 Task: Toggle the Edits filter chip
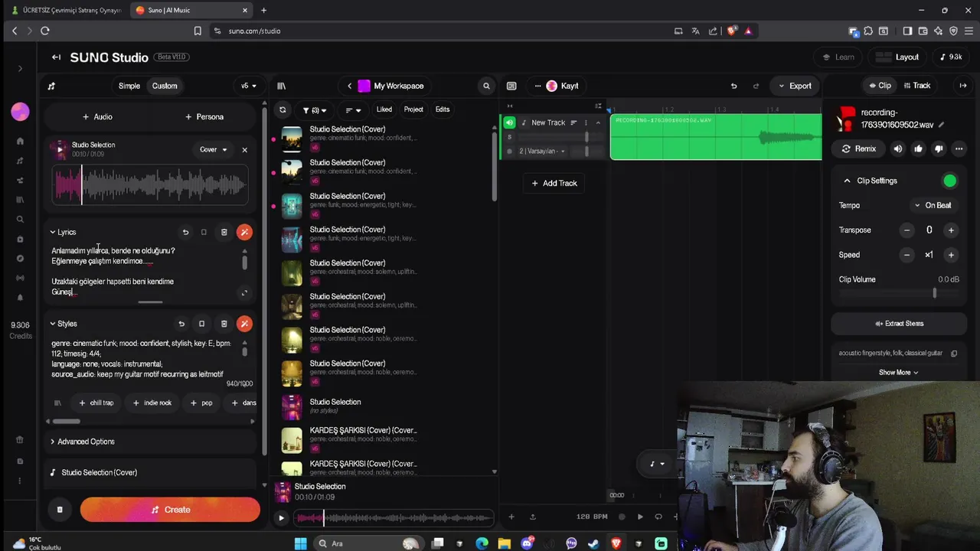point(443,109)
